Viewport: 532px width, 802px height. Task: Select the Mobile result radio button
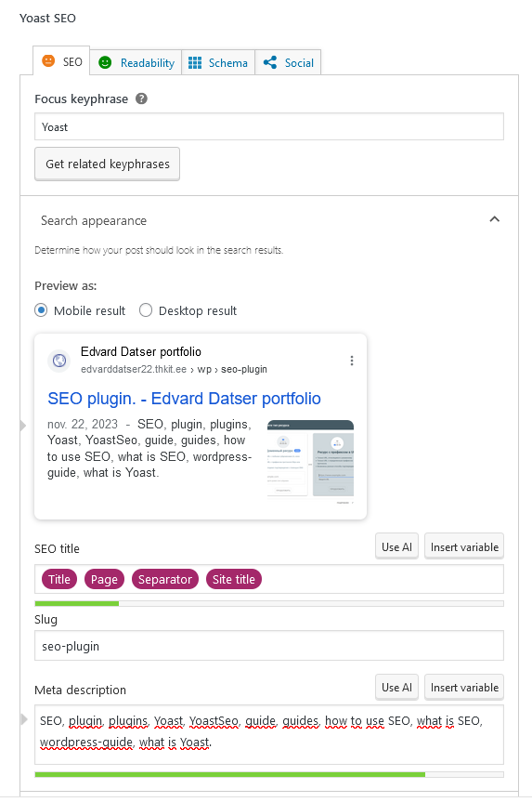[x=41, y=310]
